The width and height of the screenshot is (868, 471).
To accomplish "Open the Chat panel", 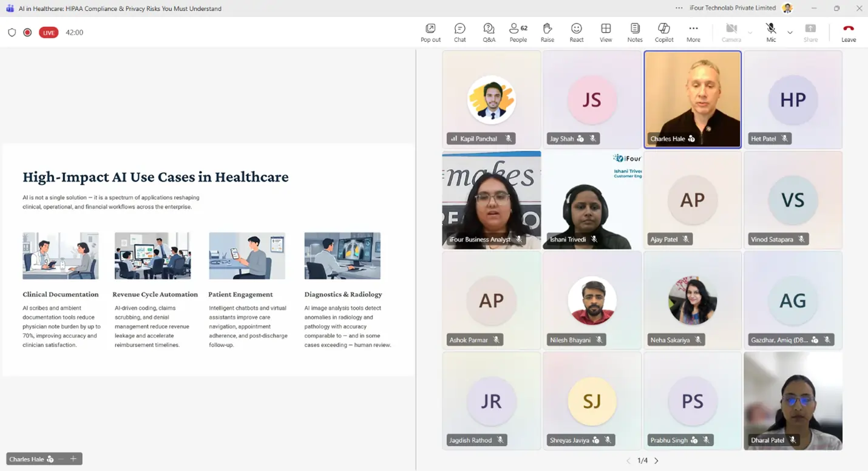I will 459,33.
